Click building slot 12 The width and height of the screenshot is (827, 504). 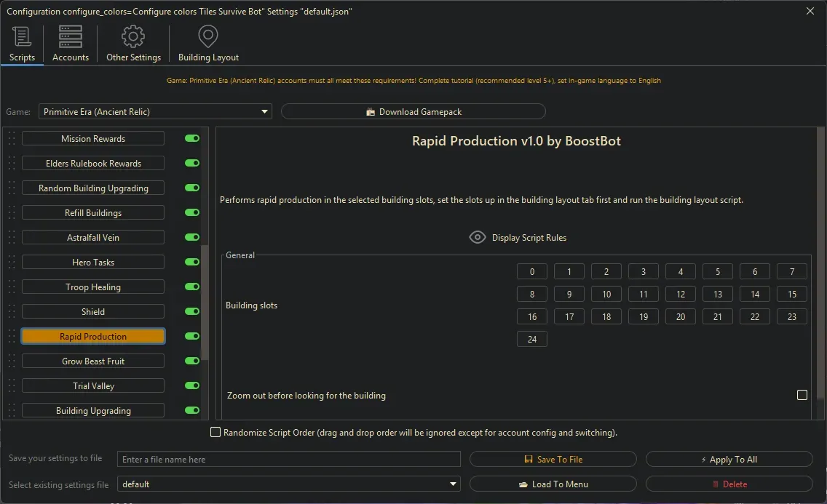(680, 294)
